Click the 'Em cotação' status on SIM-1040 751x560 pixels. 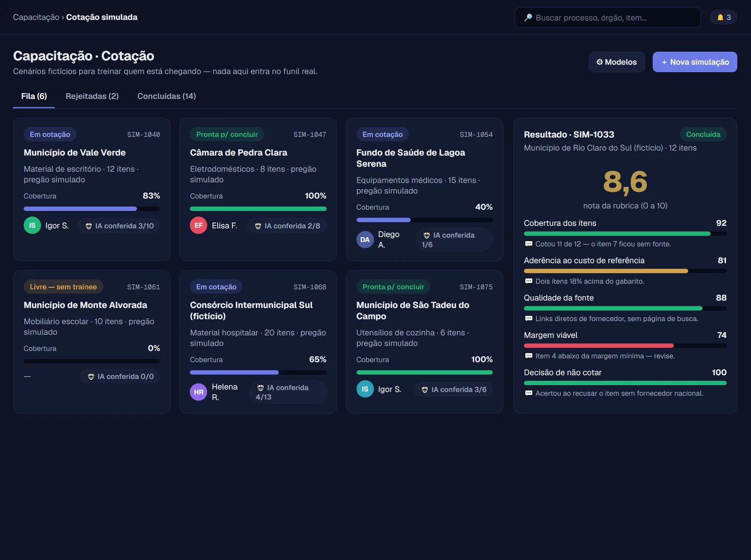pos(50,134)
